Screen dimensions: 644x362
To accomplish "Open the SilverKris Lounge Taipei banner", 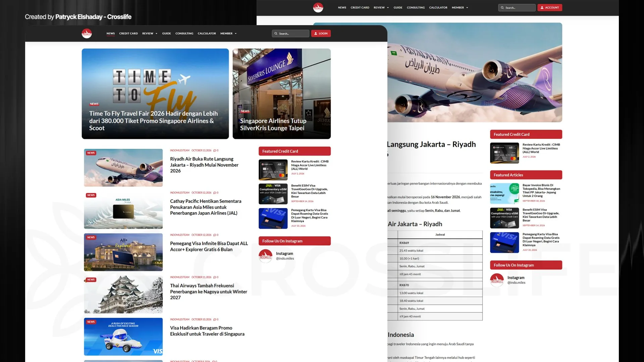I will (282, 94).
